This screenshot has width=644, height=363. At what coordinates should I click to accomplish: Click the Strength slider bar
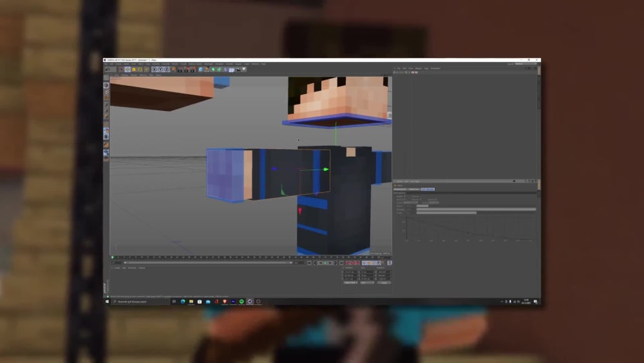click(476, 210)
